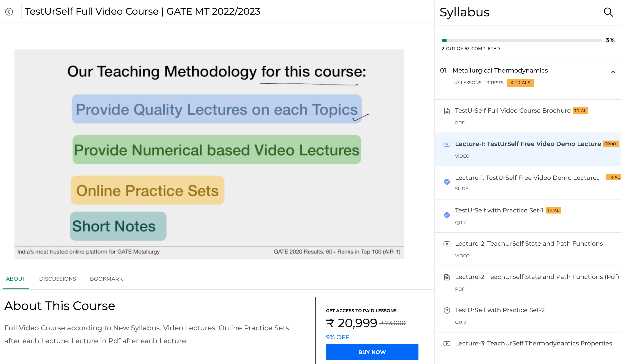The width and height of the screenshot is (621, 364).
Task: Open Lecture-1 Demo Lecture slide item
Action: (528, 183)
